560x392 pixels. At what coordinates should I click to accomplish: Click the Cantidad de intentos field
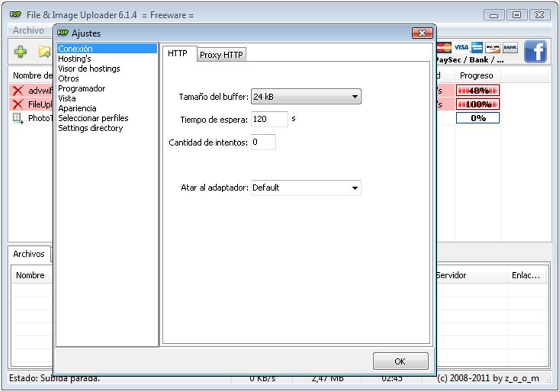point(263,142)
